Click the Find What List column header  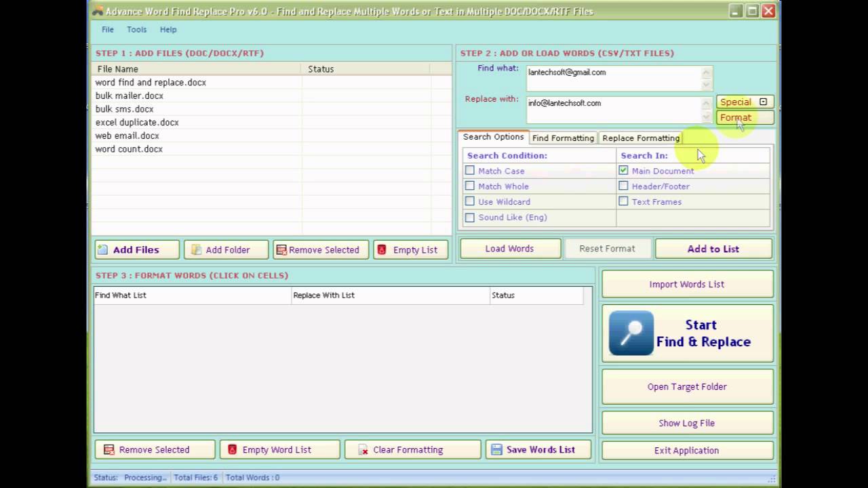pyautogui.click(x=193, y=295)
